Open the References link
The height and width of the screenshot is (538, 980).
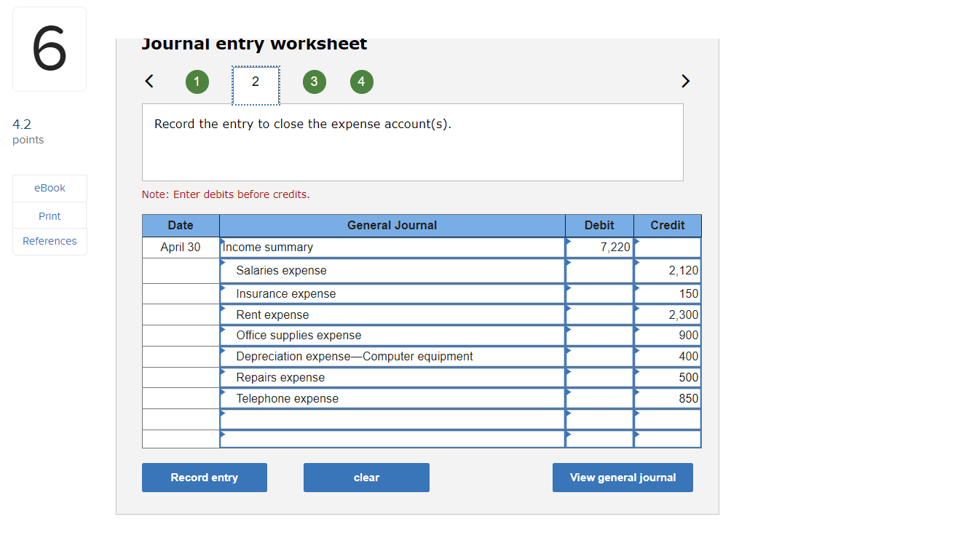[50, 241]
